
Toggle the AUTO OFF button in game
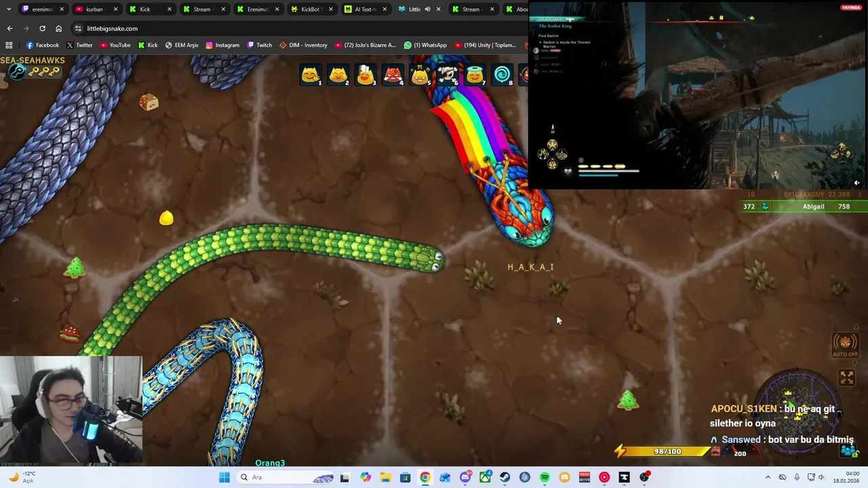(845, 344)
